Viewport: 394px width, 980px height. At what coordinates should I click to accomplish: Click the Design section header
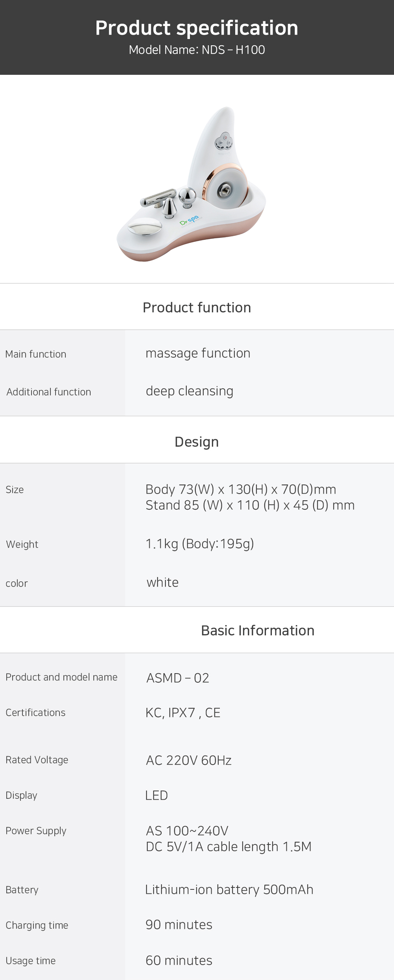[197, 442]
